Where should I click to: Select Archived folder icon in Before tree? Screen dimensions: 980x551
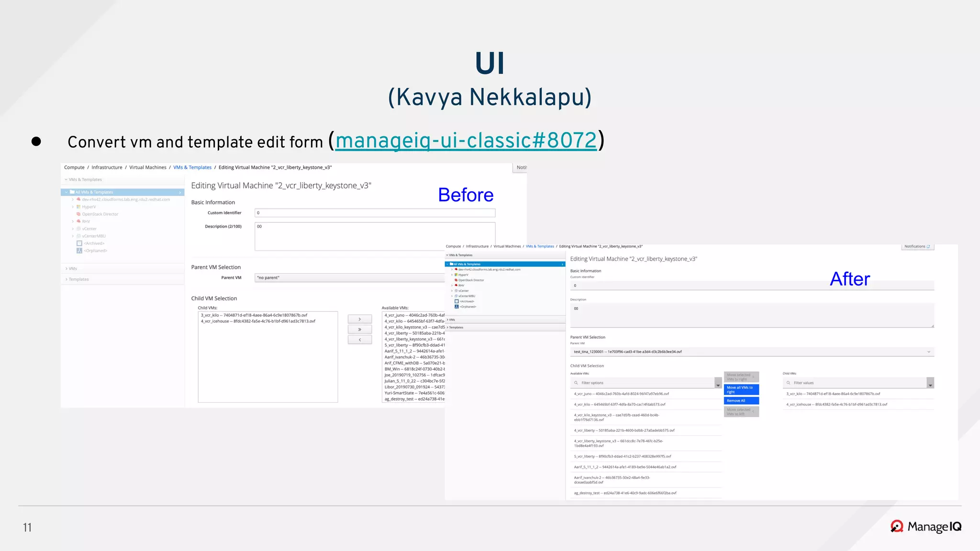(79, 243)
